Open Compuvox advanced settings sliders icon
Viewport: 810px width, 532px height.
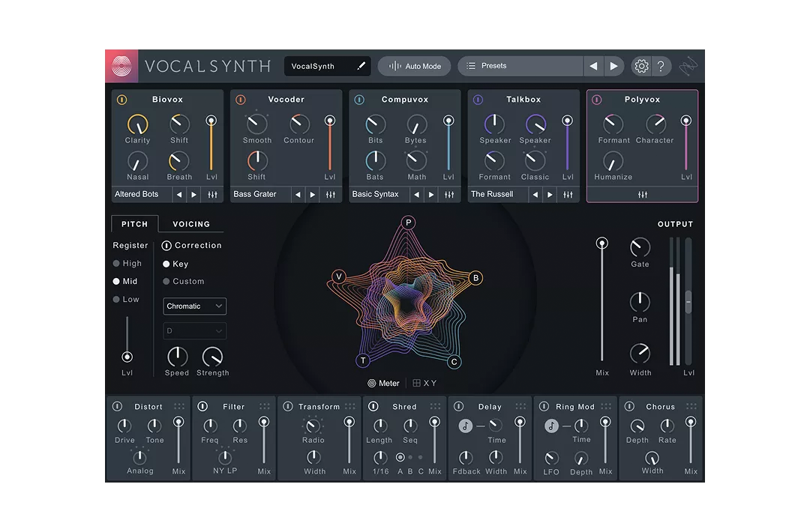tap(449, 195)
